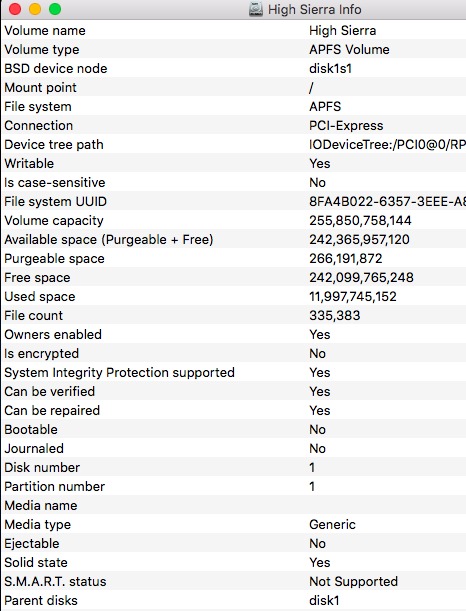
Task: Select the File count value 335,383
Action: [x=335, y=316]
